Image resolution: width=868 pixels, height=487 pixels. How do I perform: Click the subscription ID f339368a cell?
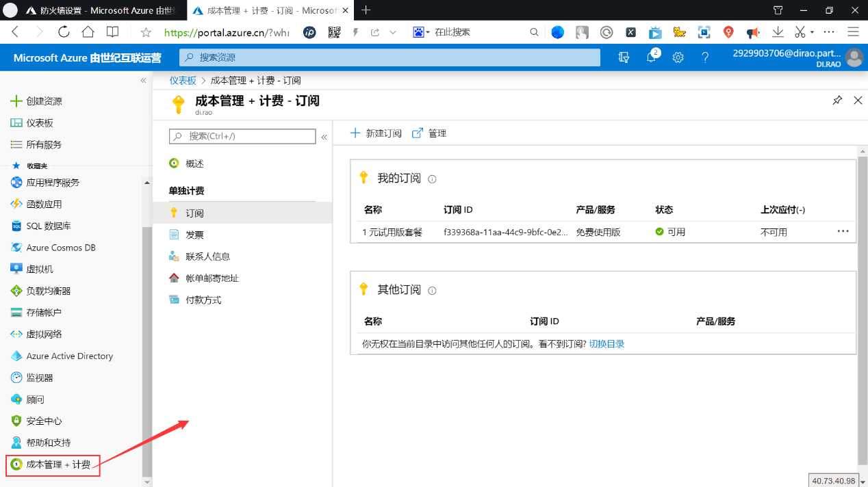tap(506, 233)
